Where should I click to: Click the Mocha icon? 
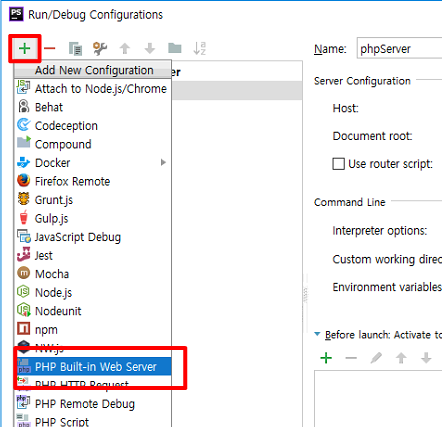(23, 273)
